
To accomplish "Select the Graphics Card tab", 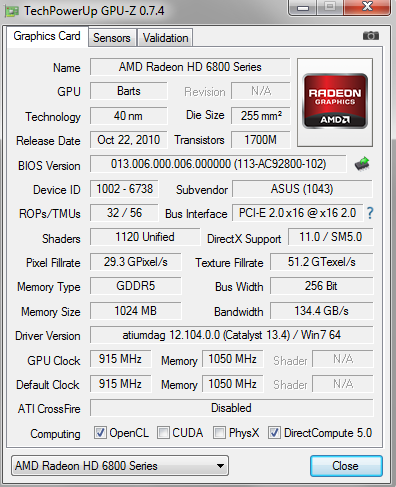I will click(47, 36).
